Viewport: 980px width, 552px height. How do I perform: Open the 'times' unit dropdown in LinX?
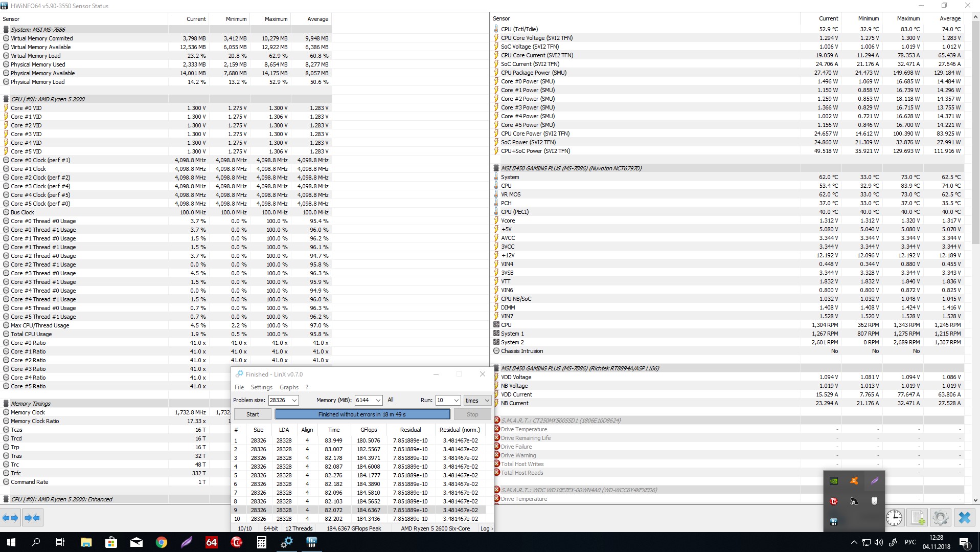(x=477, y=400)
